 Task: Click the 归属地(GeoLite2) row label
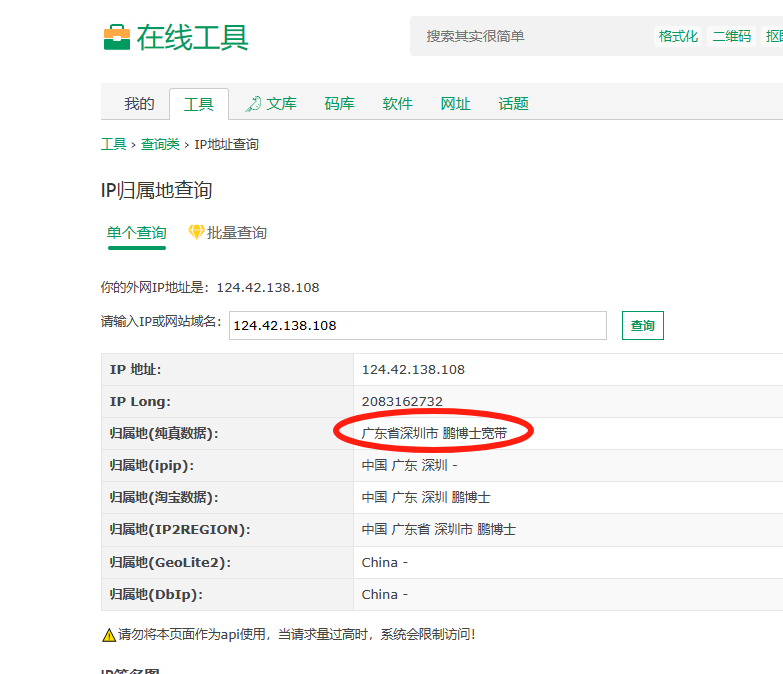pos(170,562)
